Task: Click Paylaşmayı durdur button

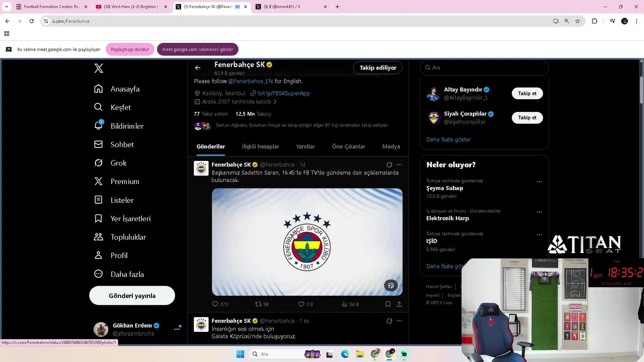Action: (x=130, y=49)
